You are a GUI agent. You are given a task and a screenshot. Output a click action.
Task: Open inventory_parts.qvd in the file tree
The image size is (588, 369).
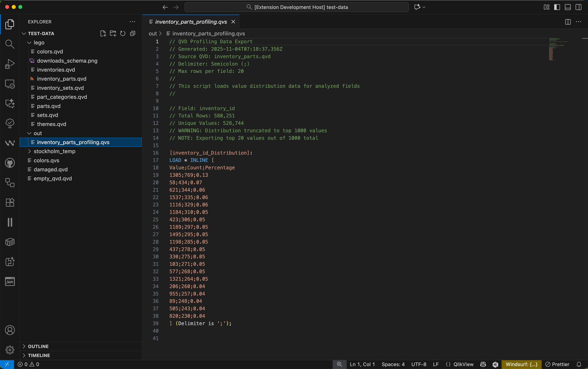[61, 79]
